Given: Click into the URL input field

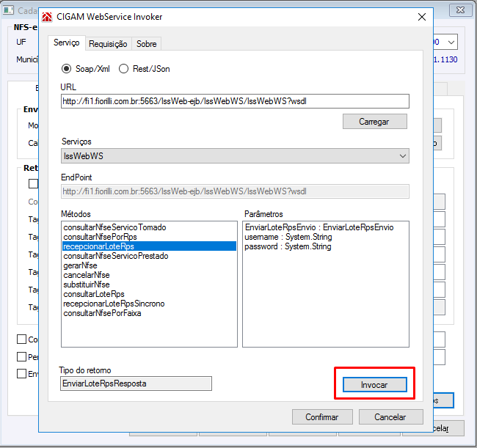Looking at the screenshot, I should pyautogui.click(x=235, y=101).
